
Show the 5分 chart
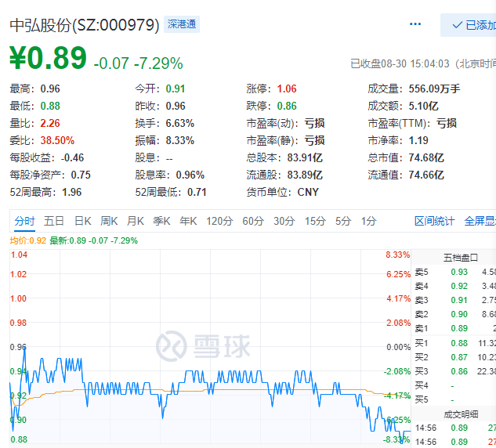[x=343, y=221]
